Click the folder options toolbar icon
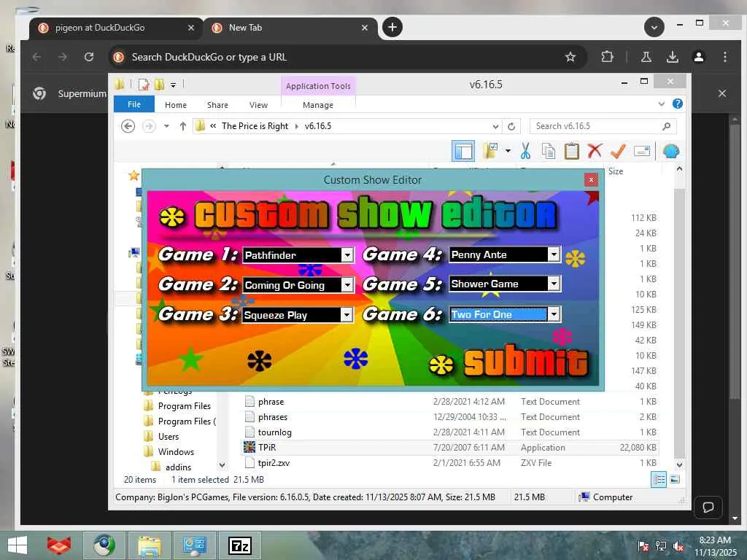Image resolution: width=747 pixels, height=560 pixels. (x=490, y=151)
